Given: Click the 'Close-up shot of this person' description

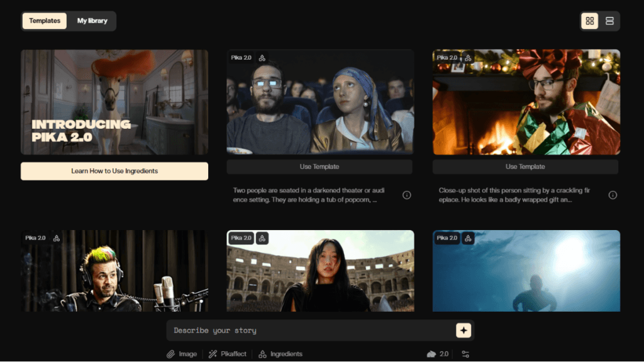Looking at the screenshot, I should (x=514, y=195).
